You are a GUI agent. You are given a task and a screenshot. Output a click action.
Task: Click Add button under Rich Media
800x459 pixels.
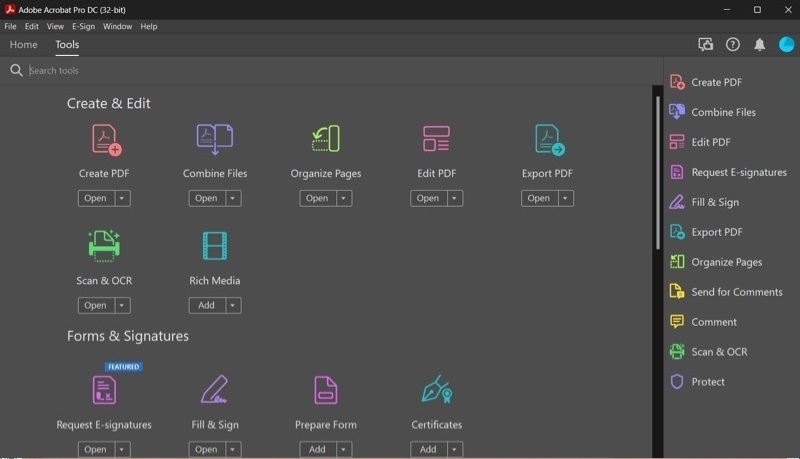click(207, 305)
